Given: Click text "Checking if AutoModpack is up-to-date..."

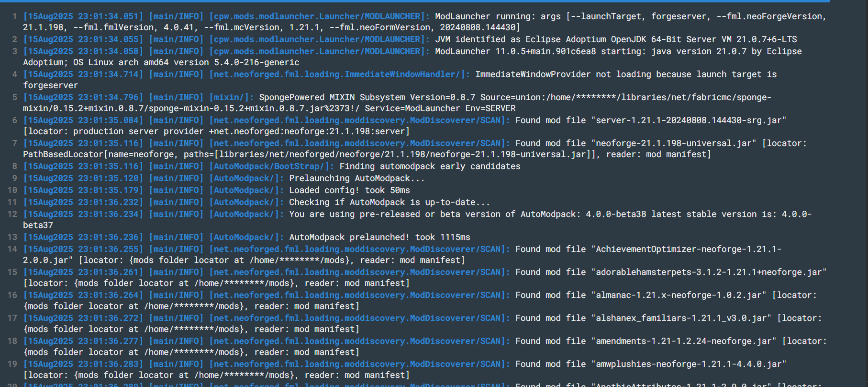Looking at the screenshot, I should coord(389,202).
